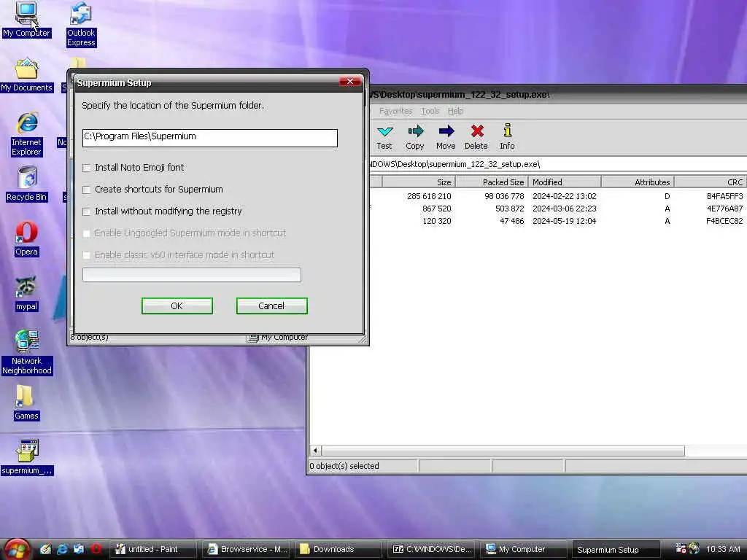The height and width of the screenshot is (560, 747).
Task: Click OK in Supermium Setup
Action: 177,306
